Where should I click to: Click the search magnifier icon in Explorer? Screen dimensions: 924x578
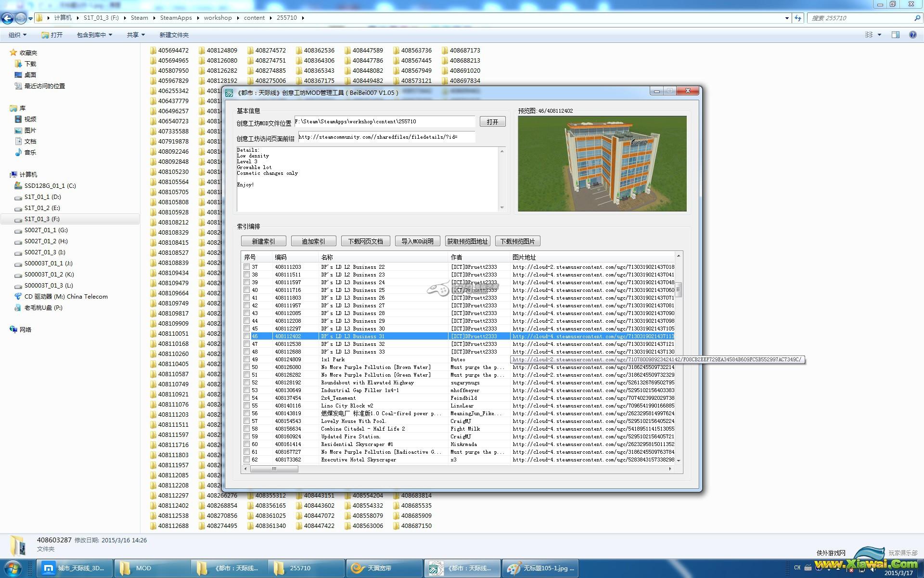[917, 18]
